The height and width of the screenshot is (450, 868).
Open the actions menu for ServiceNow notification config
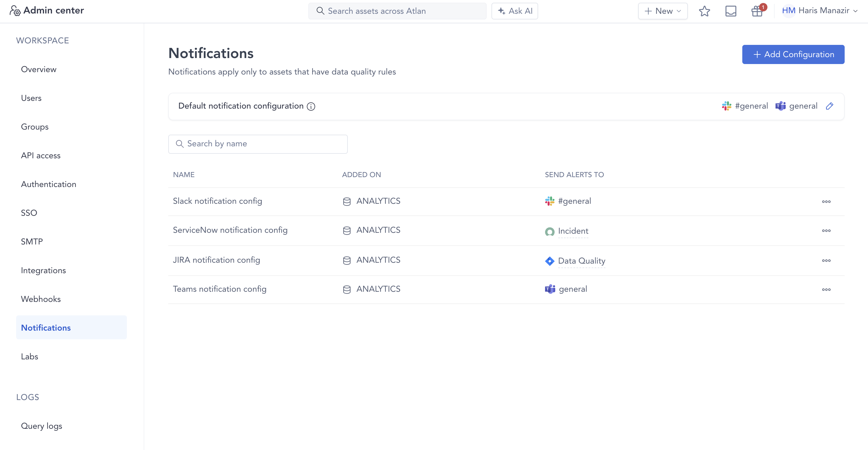[826, 231]
